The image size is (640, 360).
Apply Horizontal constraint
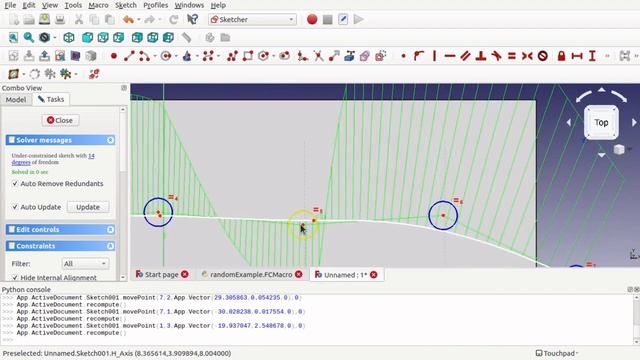pos(450,56)
